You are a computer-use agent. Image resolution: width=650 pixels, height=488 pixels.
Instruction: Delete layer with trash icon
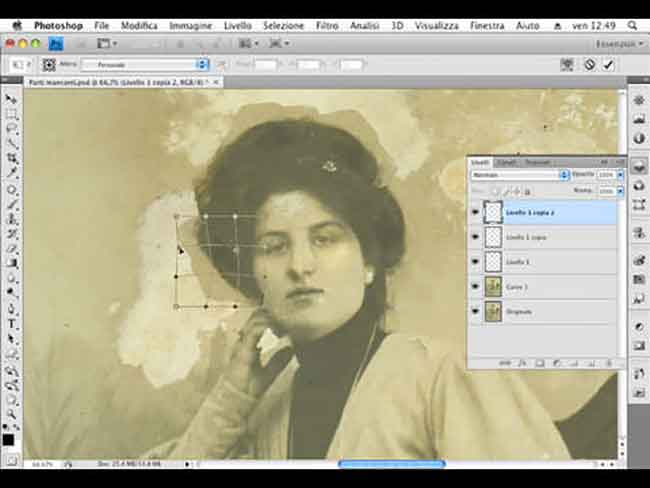pos(609,364)
